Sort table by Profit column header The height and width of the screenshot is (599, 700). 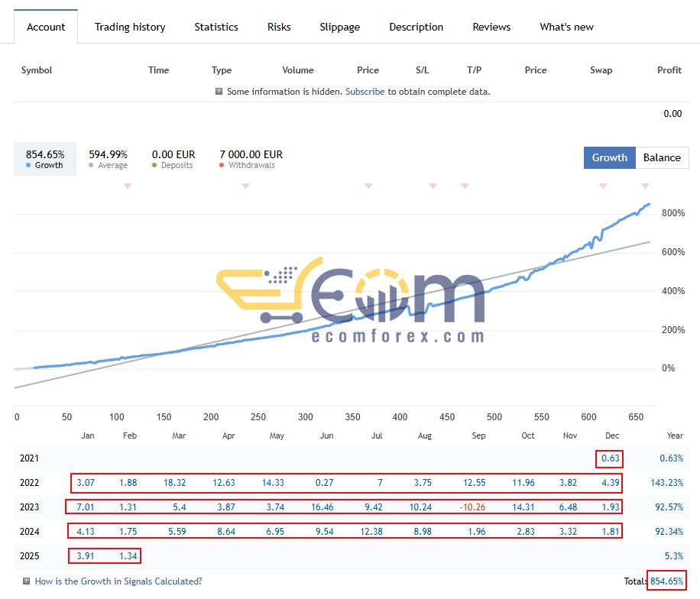pos(669,70)
